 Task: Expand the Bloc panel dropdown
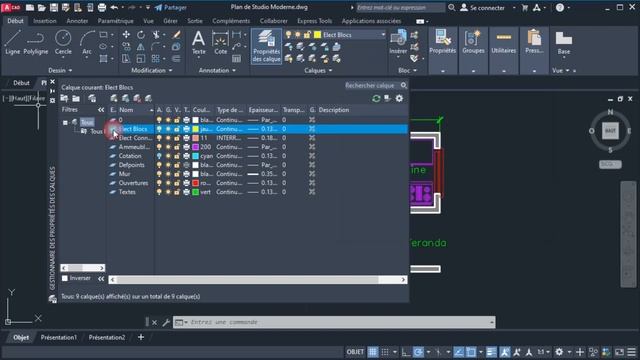407,71
